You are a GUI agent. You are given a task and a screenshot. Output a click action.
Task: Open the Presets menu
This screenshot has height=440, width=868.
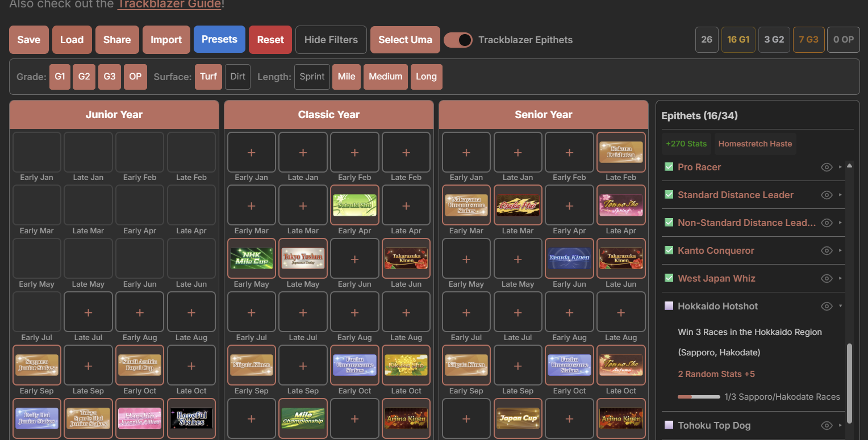click(x=219, y=39)
